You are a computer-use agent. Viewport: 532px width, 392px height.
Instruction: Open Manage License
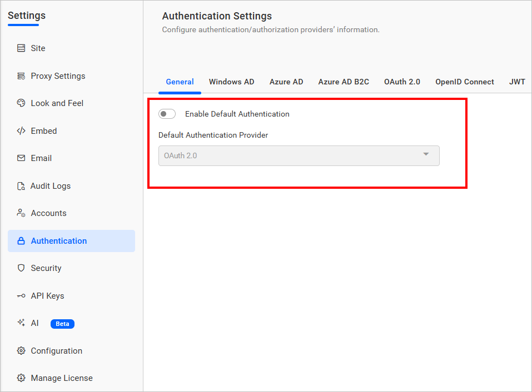tap(61, 378)
